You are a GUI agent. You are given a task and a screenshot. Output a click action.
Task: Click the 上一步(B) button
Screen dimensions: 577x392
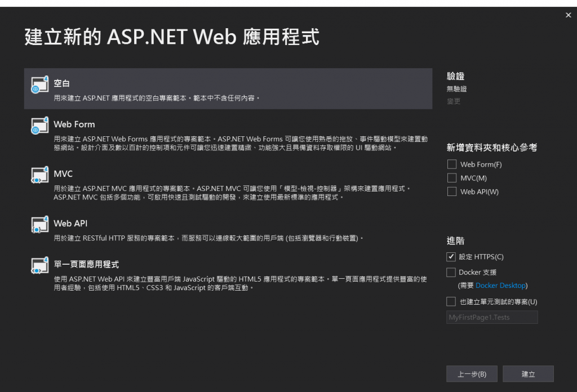pos(472,374)
